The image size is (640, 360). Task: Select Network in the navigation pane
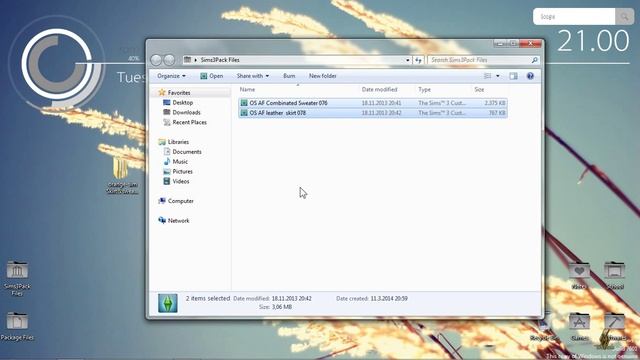point(178,220)
